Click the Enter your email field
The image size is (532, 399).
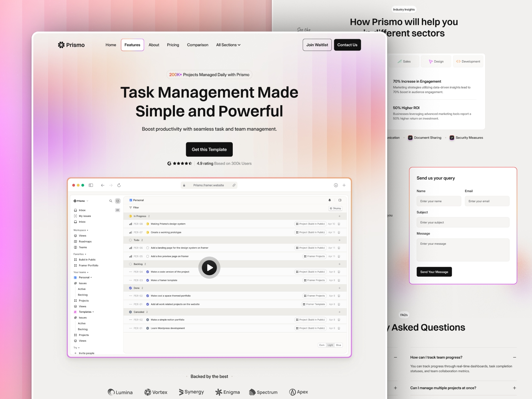[487, 201]
